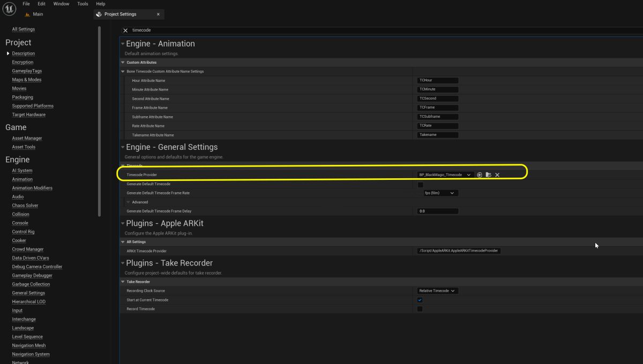Clear the Timecode Provider value
643x364 pixels.
coord(497,175)
